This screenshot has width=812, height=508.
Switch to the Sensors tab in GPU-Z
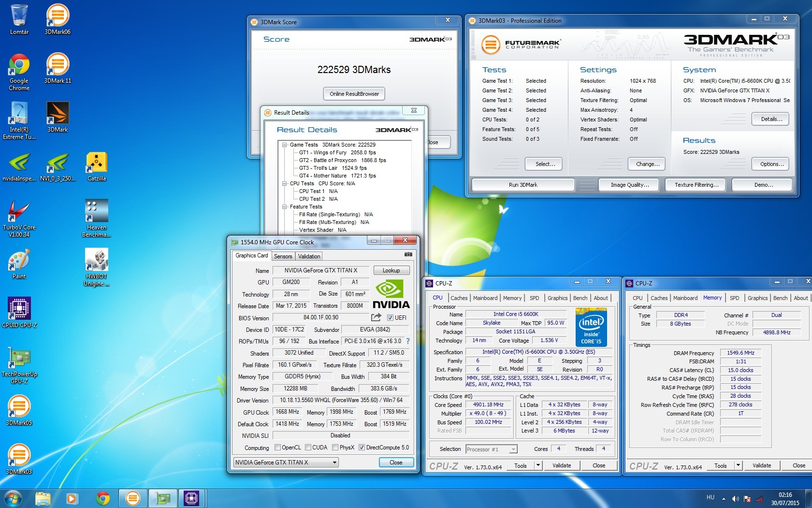(x=283, y=256)
